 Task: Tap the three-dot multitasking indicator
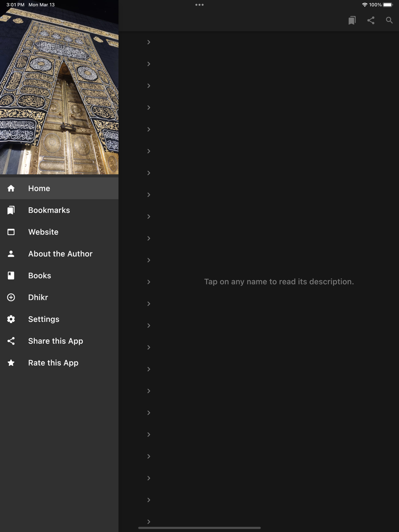[x=199, y=5]
